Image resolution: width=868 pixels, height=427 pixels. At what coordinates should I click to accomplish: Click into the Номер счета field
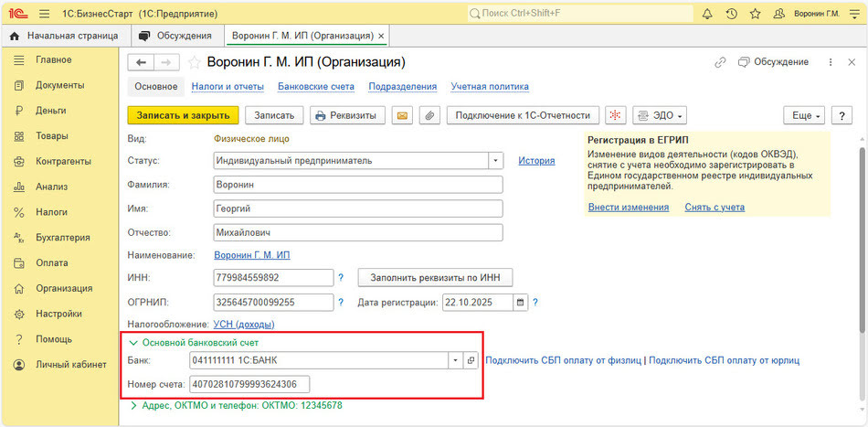point(249,384)
